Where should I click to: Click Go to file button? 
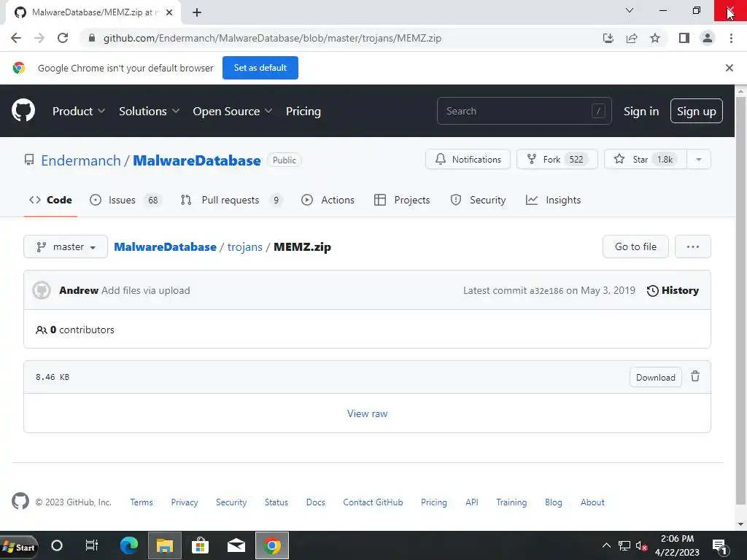[635, 246]
